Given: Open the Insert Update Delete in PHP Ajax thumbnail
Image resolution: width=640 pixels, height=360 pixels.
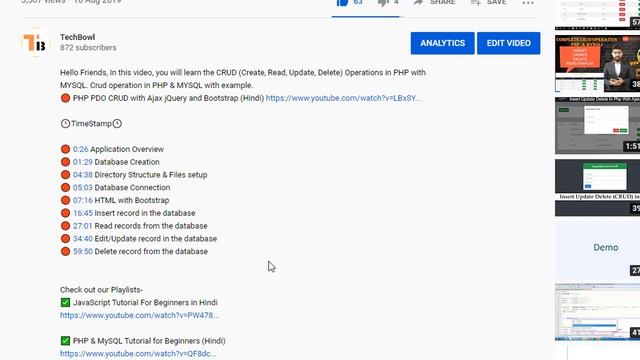Looking at the screenshot, I should 598,125.
